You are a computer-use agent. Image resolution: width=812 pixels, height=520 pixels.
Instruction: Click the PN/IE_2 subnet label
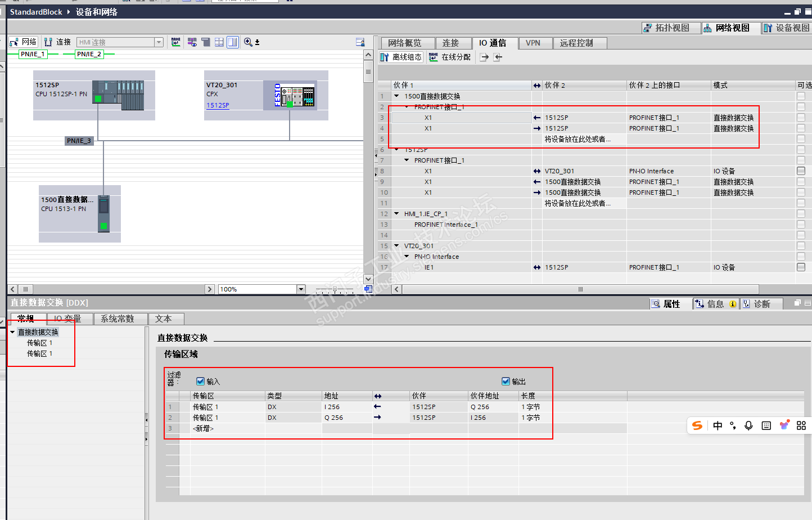pyautogui.click(x=89, y=54)
